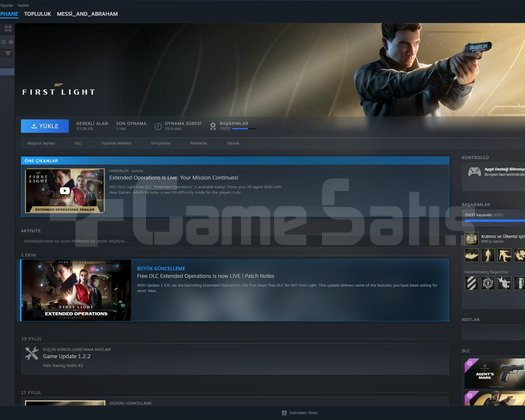This screenshot has width=525, height=420.
Task: Select the striped locked achievement icon
Action: (x=471, y=283)
